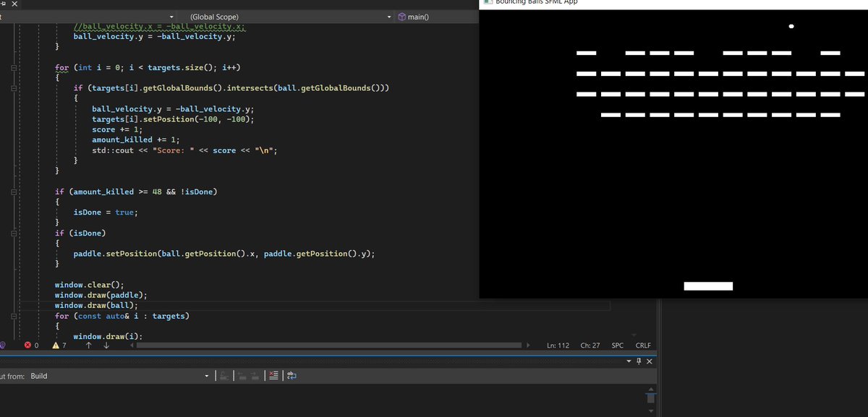Click the find message in code icon in Output toolbar

[x=225, y=376]
